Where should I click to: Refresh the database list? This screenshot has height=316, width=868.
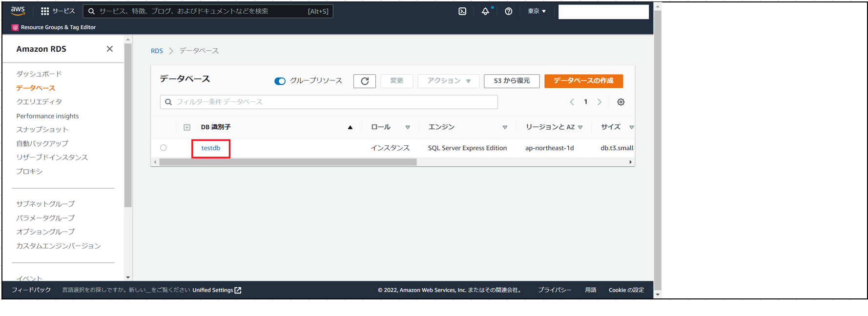tap(365, 81)
